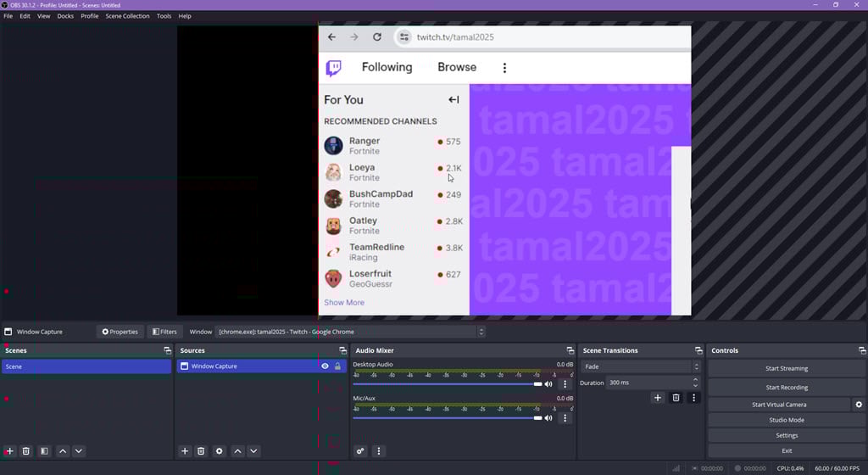Add a new scene with plus icon
The height and width of the screenshot is (475, 868).
point(9,451)
